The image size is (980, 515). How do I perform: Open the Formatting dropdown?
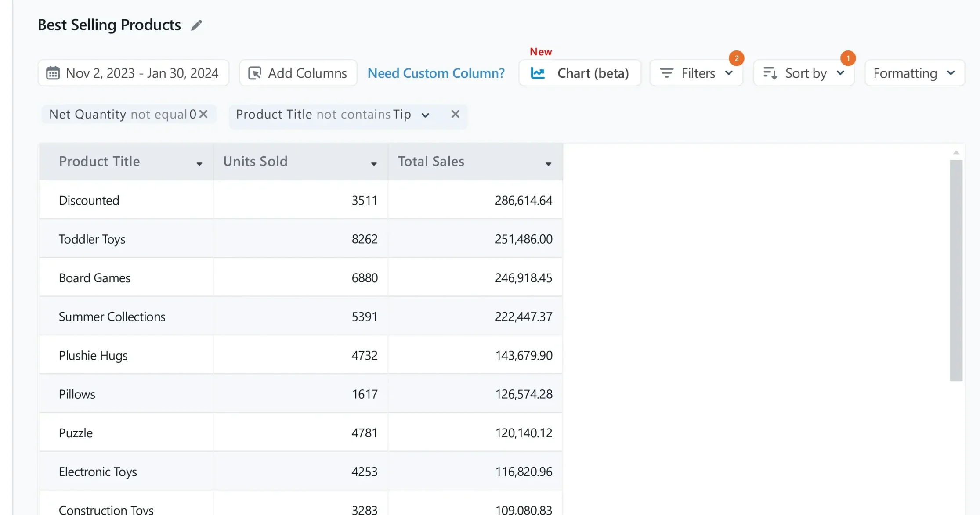(x=914, y=73)
